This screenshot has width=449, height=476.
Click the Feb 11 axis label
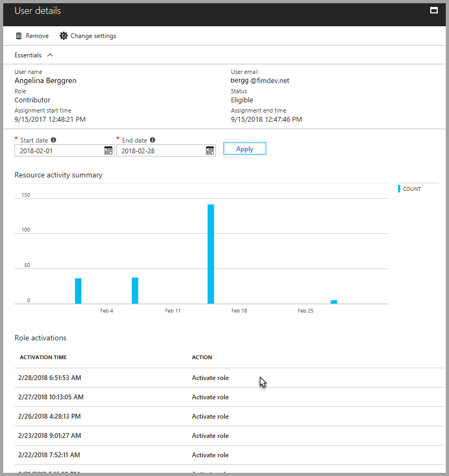173,310
